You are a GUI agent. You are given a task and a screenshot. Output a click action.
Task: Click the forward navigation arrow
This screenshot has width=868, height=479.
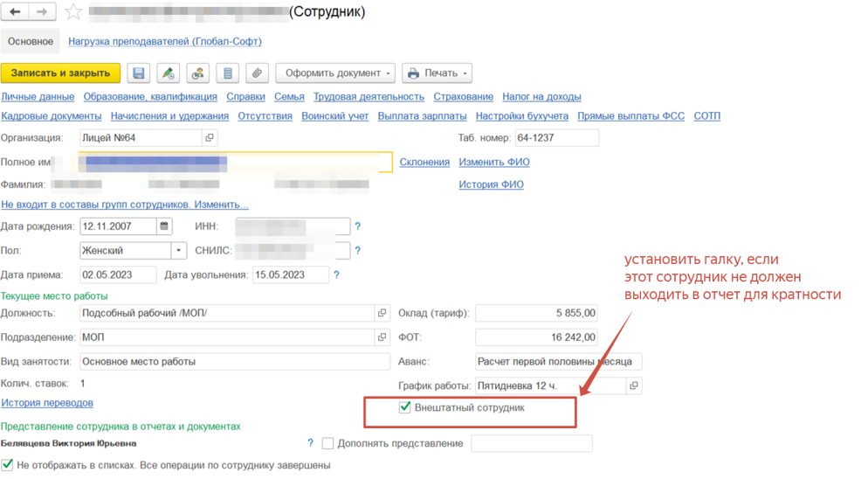click(43, 12)
